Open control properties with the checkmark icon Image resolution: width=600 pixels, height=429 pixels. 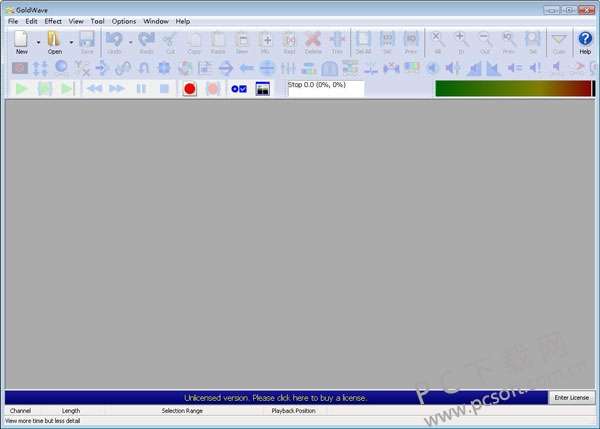pyautogui.click(x=239, y=89)
